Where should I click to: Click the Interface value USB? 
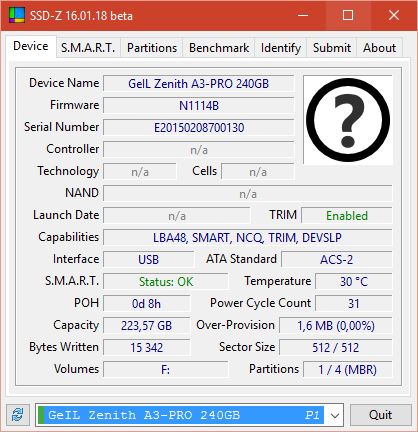148,260
